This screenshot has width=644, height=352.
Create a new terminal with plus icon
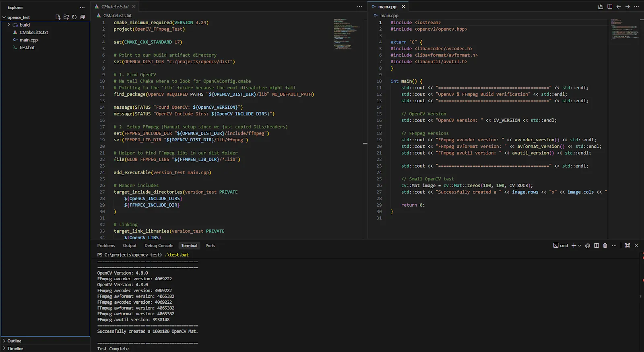coord(574,245)
